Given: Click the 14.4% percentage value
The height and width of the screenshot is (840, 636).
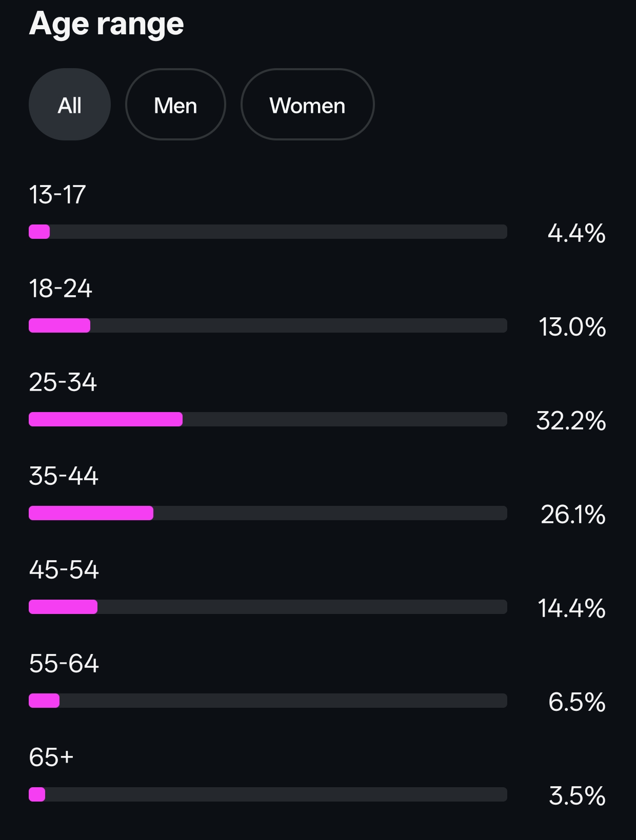Looking at the screenshot, I should 571,608.
